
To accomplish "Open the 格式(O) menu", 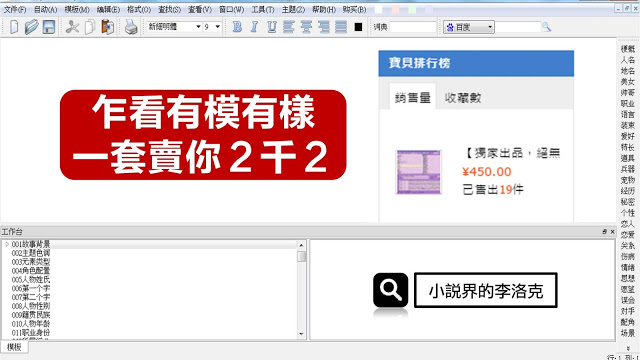I will tap(139, 9).
